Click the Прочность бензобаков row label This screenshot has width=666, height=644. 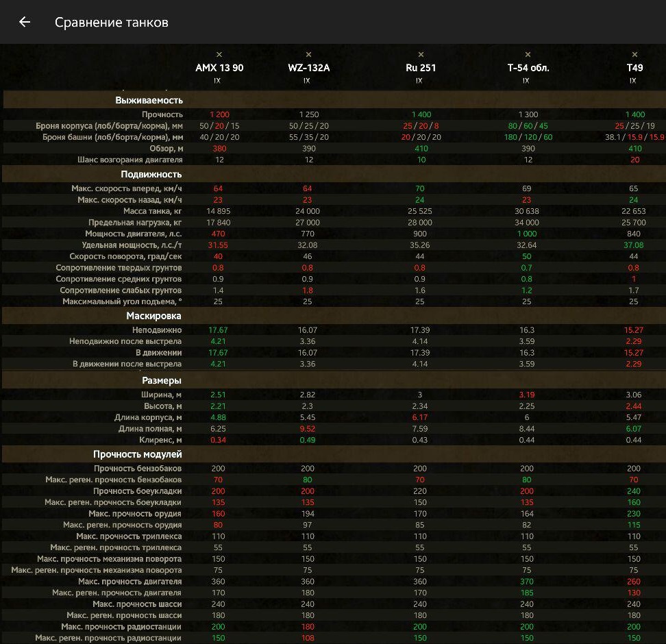pos(138,468)
